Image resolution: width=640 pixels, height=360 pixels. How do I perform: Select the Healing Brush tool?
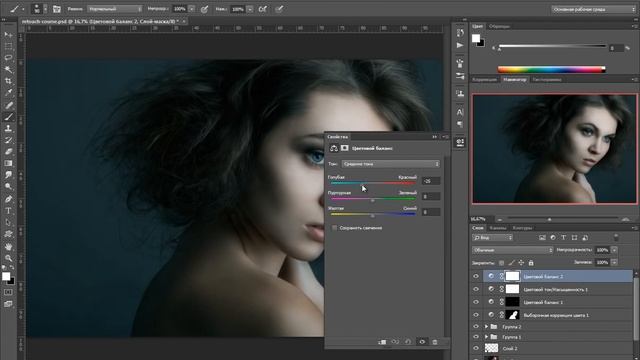point(8,105)
